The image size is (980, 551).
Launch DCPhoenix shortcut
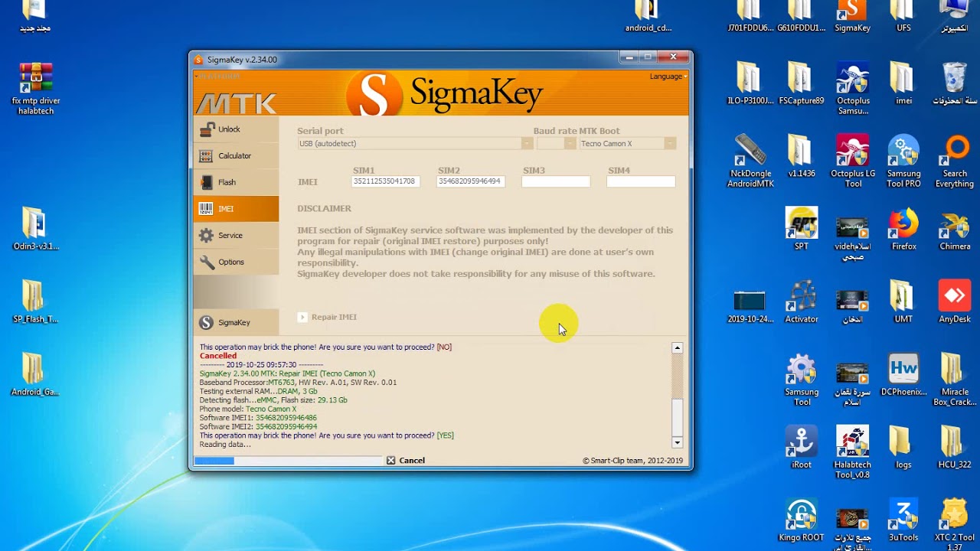coord(903,373)
